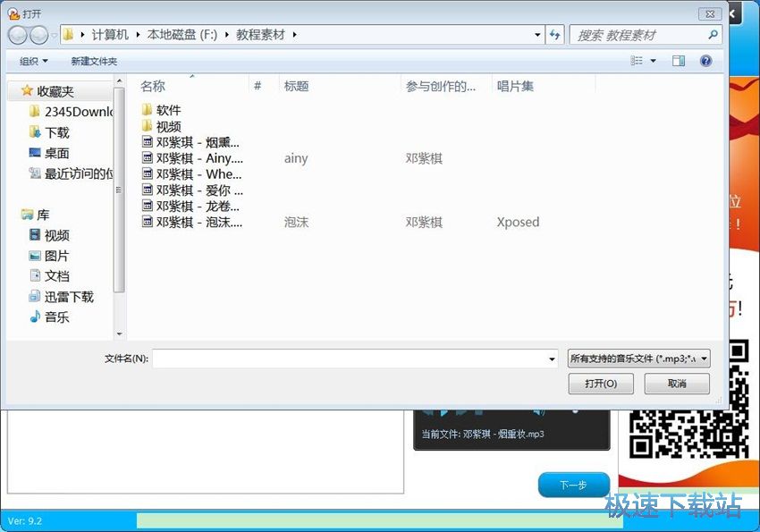
Task: Open 图片 library in sidebar
Action: click(49, 256)
